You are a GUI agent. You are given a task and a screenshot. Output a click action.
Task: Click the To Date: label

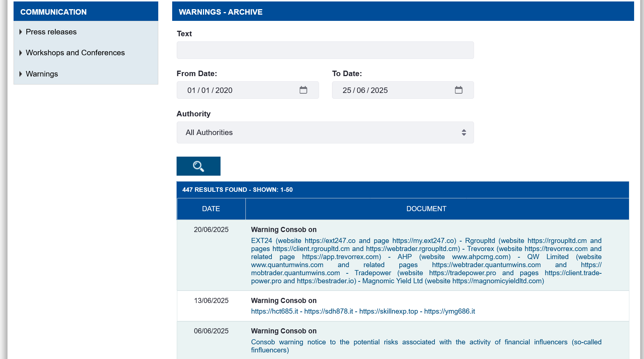point(347,74)
